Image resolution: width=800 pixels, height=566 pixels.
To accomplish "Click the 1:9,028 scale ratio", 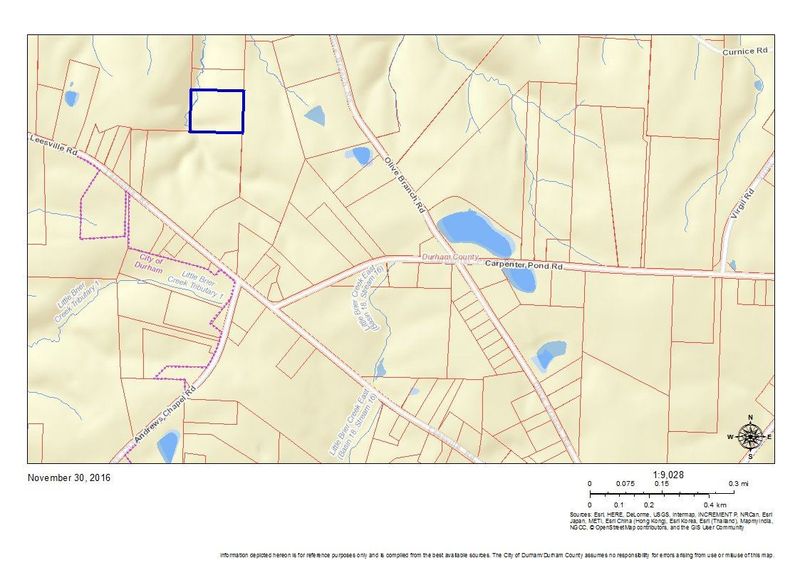I will 668,474.
